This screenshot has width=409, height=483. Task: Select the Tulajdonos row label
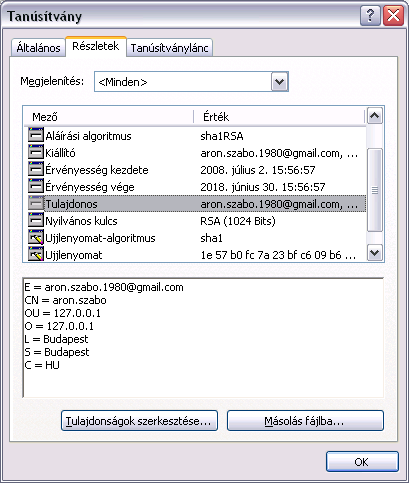(x=71, y=204)
